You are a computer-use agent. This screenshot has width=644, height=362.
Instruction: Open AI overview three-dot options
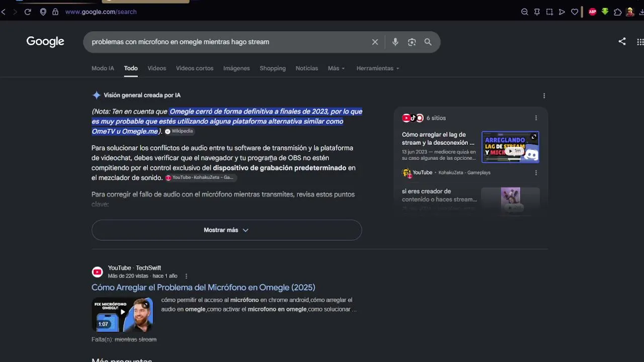(544, 96)
